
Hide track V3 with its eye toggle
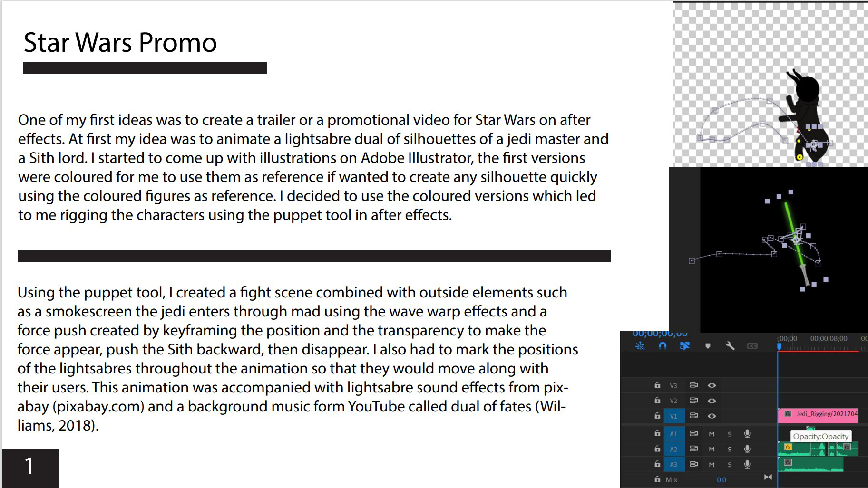712,385
